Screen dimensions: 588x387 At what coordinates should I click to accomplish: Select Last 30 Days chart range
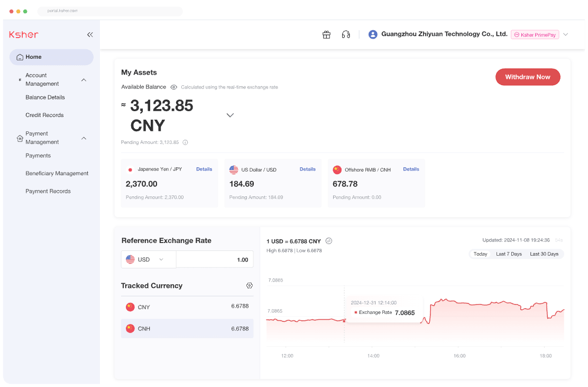(x=544, y=254)
